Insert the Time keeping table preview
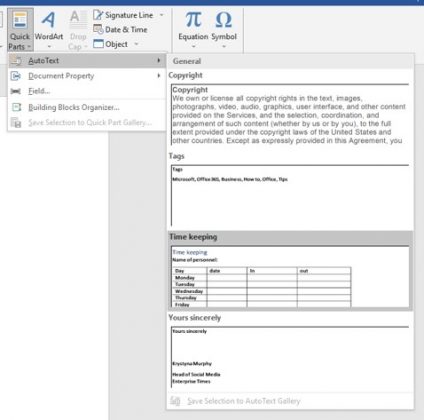424x420 pixels. pyautogui.click(x=290, y=277)
